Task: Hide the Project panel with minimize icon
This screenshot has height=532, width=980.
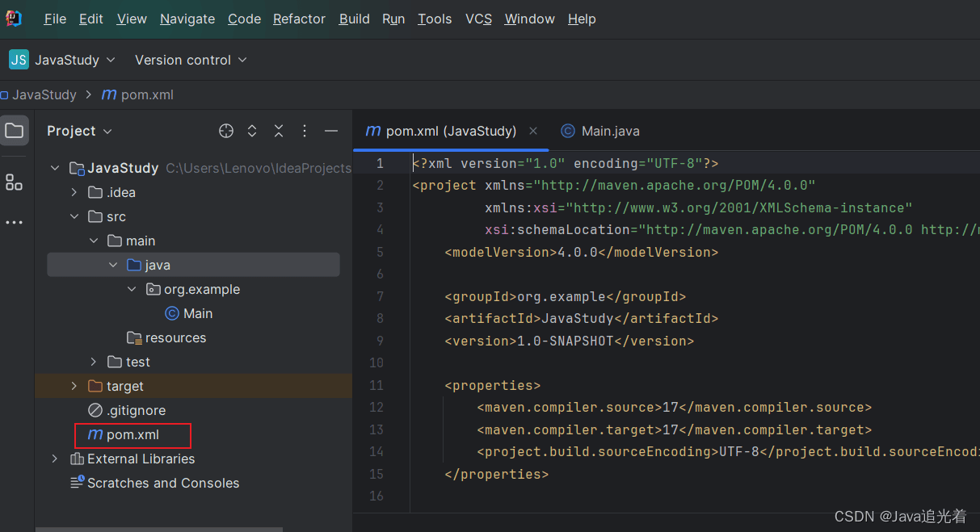Action: pos(331,131)
